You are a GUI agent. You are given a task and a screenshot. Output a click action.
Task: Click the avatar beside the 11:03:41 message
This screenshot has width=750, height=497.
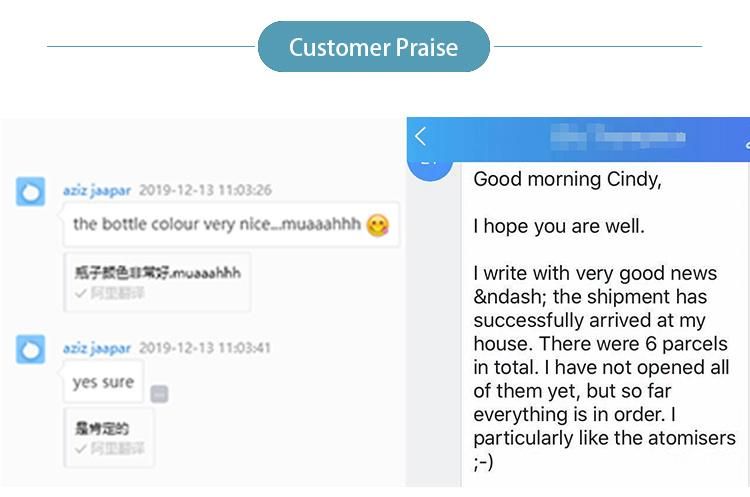tap(31, 350)
